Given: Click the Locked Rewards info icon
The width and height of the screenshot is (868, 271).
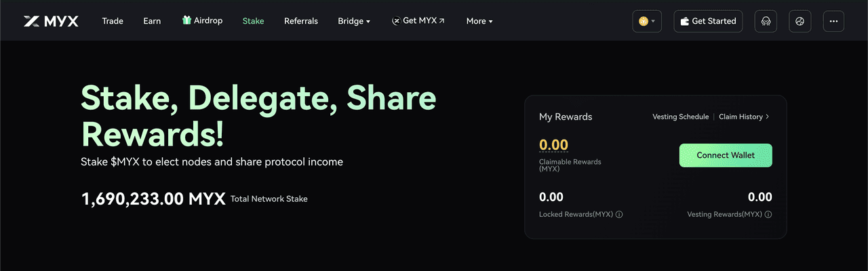Looking at the screenshot, I should [x=619, y=214].
